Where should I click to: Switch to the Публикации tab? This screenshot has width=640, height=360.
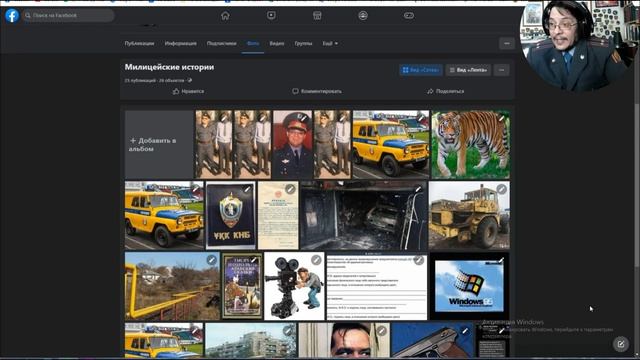point(139,43)
